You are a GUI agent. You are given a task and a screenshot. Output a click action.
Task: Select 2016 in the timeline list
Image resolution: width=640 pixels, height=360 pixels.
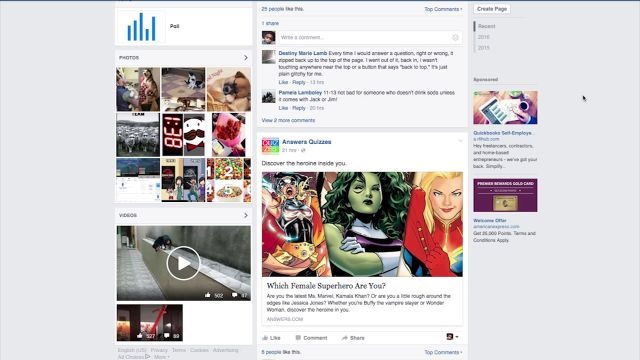coord(484,37)
